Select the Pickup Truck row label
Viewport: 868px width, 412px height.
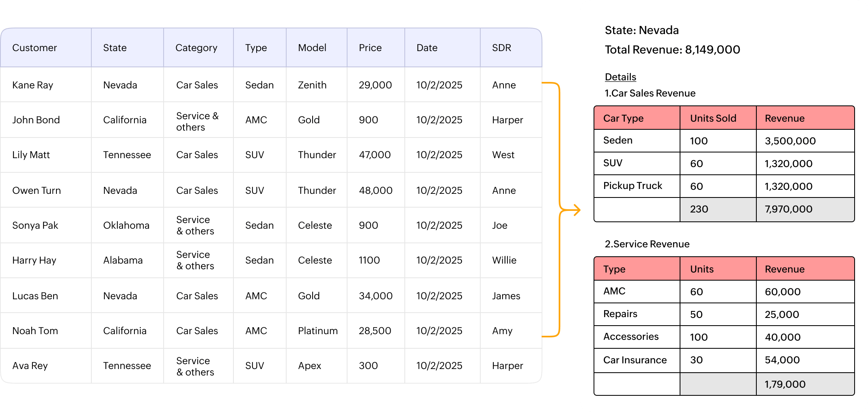click(633, 186)
